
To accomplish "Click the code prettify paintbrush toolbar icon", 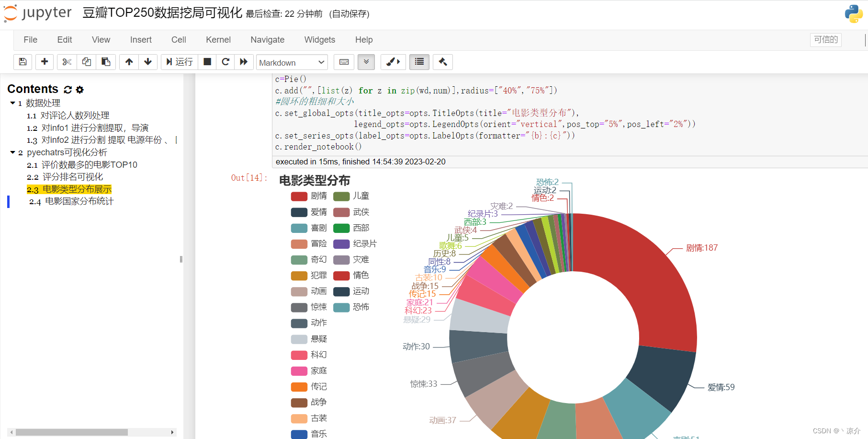I will [x=393, y=62].
